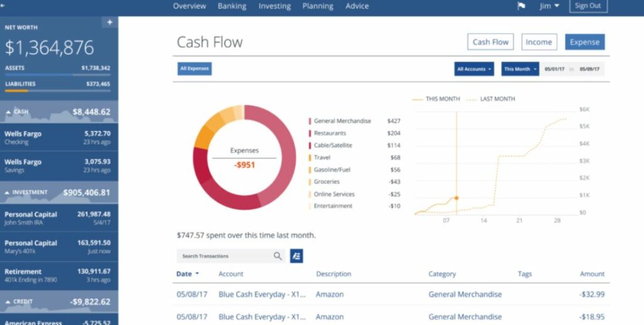This screenshot has width=644, height=325.
Task: Open the Overview menu
Action: [189, 6]
